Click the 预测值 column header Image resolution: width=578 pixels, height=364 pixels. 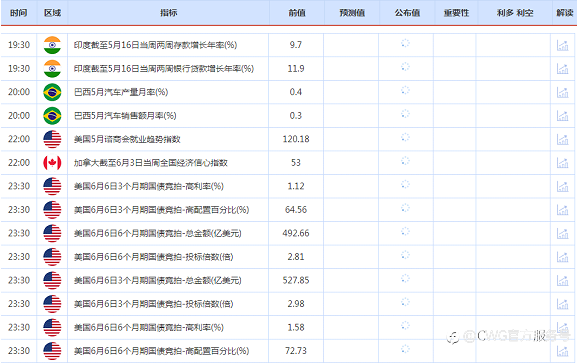352,13
